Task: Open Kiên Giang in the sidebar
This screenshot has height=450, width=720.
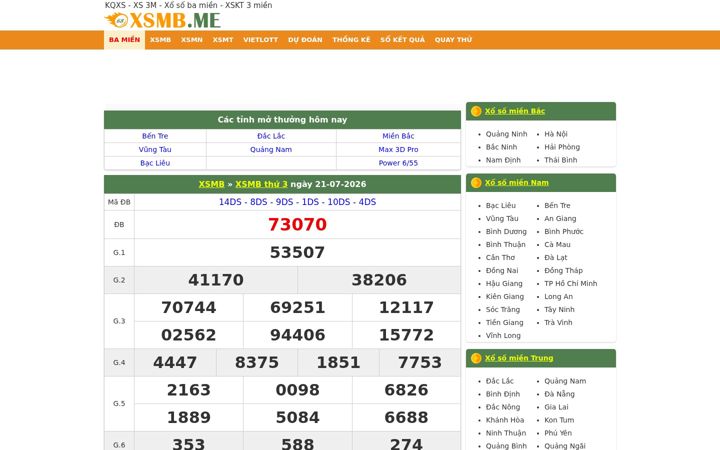Action: point(505,297)
